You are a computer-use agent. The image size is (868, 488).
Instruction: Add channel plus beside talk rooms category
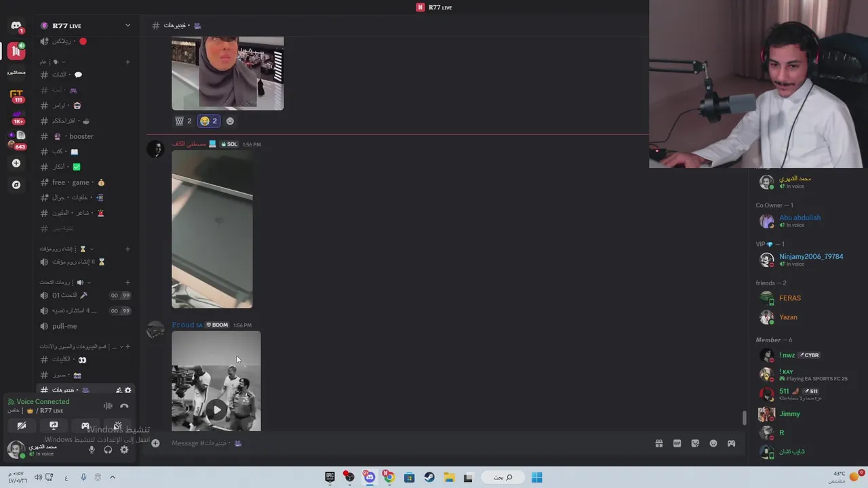pos(127,282)
